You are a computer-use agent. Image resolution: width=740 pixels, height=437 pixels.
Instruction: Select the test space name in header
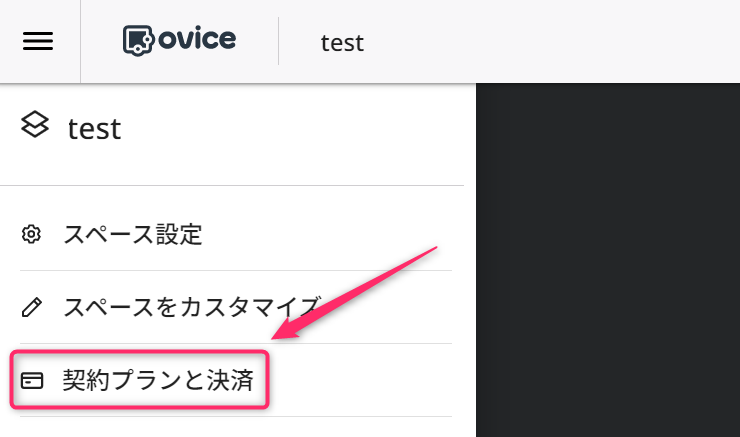tap(342, 43)
